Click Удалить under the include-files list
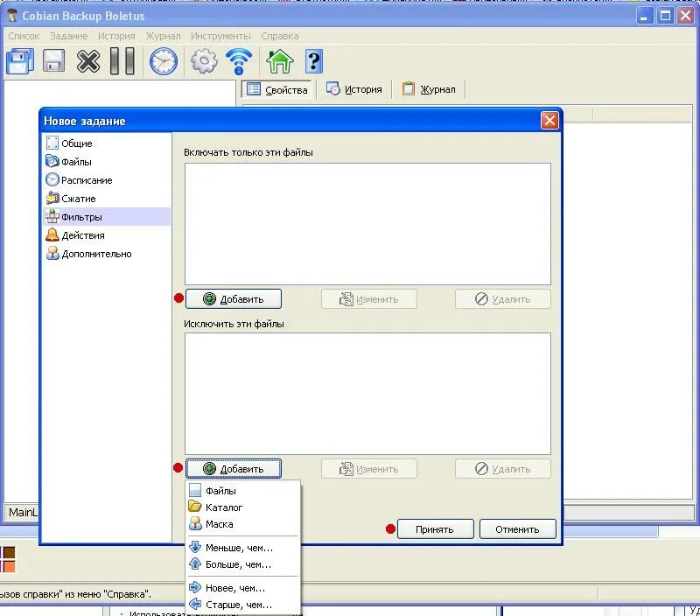 pos(503,298)
